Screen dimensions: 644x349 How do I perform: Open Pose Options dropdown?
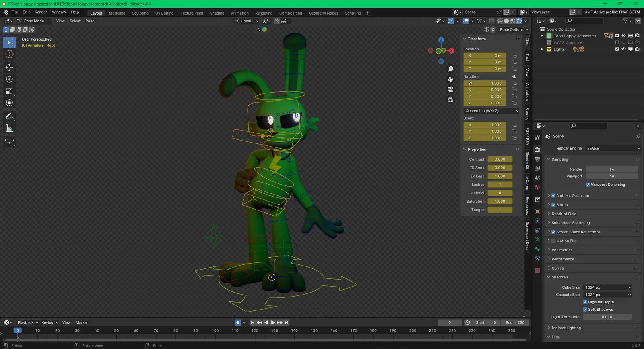coord(514,29)
